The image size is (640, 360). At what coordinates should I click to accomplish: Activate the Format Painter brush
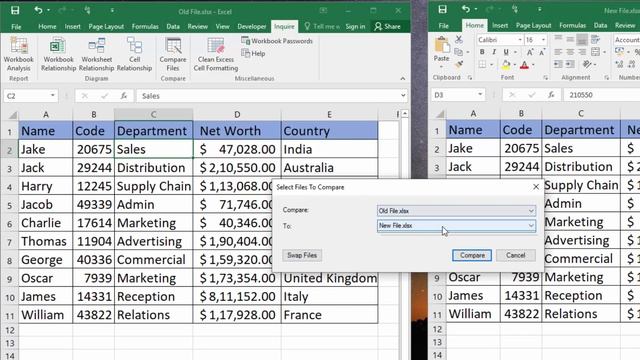459,64
